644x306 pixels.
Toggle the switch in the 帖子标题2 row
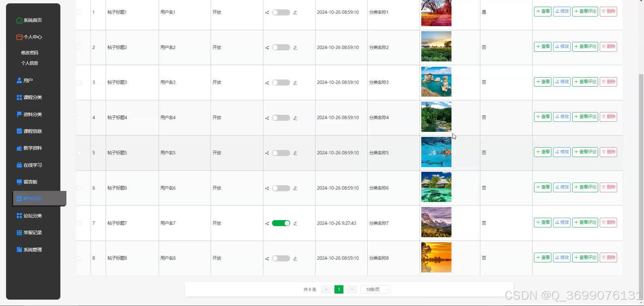pos(281,47)
